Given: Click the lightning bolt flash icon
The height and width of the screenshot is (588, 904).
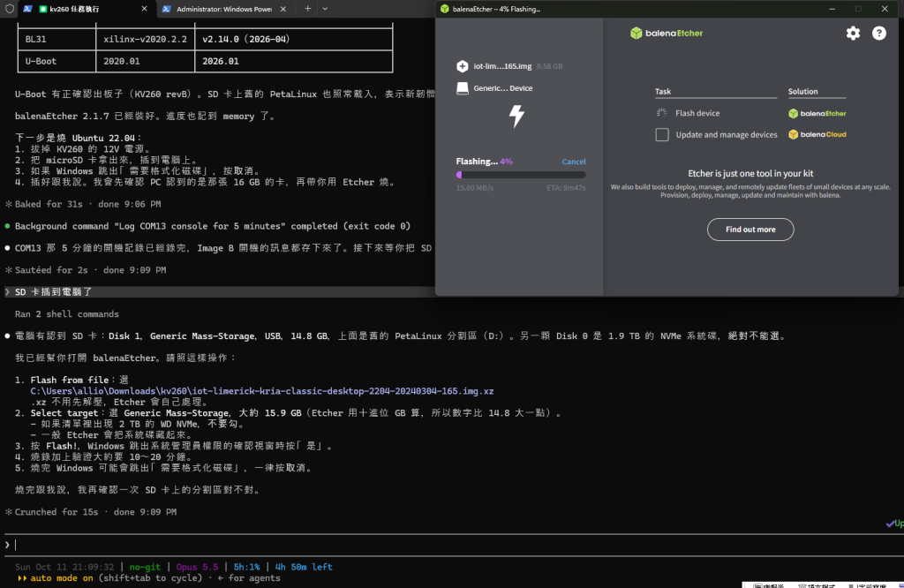Looking at the screenshot, I should (516, 116).
